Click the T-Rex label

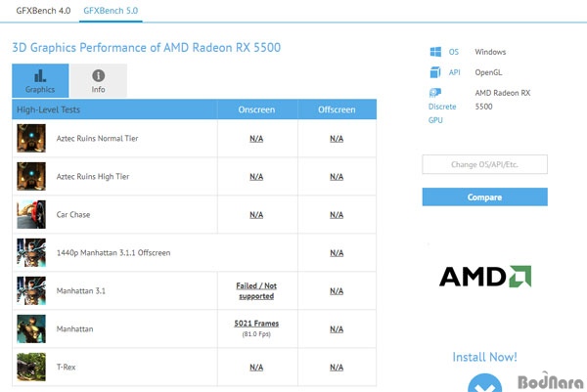67,368
